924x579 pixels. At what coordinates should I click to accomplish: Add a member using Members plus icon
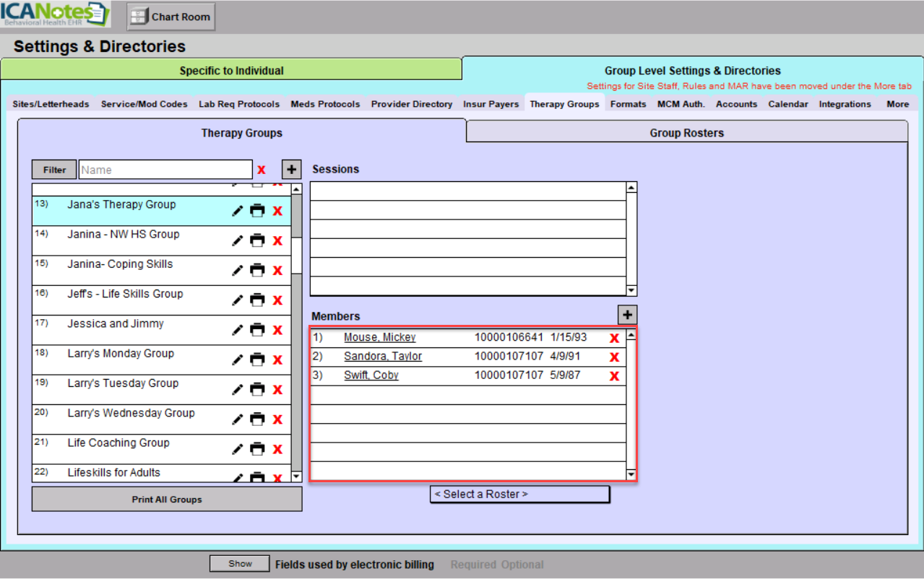coord(627,315)
